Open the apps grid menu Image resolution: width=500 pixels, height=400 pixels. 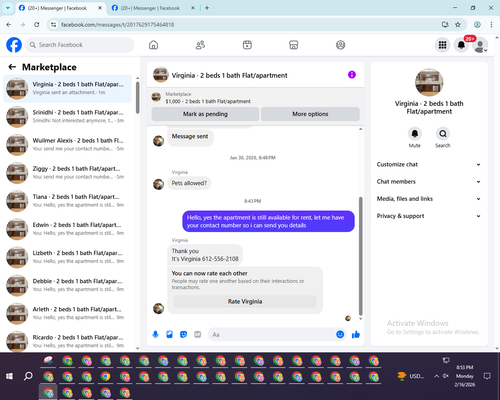tap(442, 45)
